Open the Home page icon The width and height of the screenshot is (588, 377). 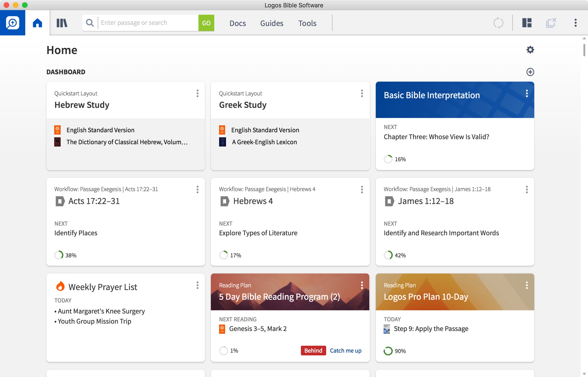pos(37,23)
